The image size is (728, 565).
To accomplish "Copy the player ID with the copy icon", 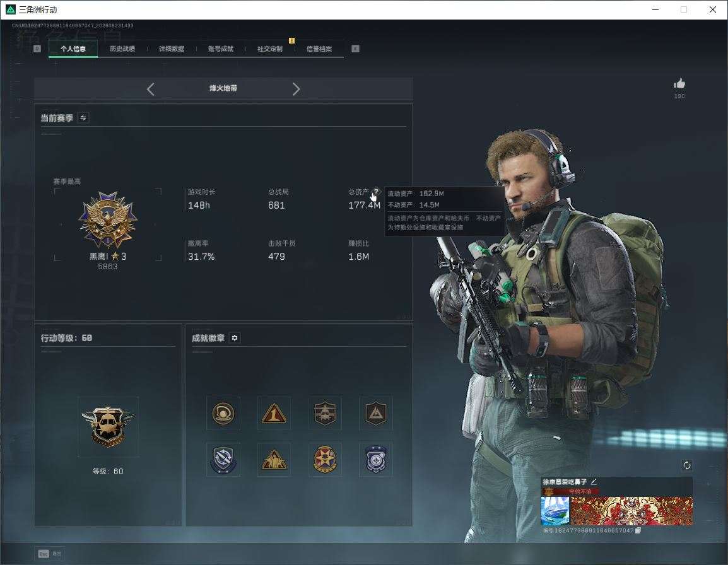I will pos(638,530).
